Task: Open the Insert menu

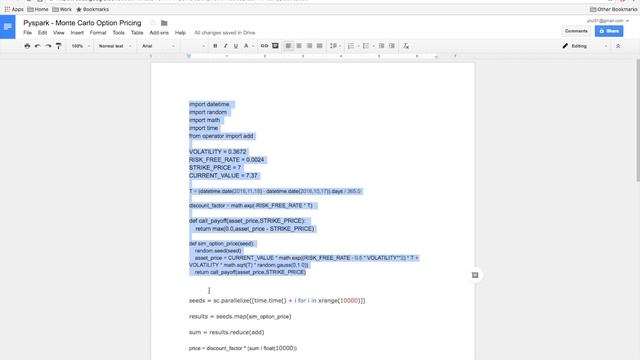Action: point(77,33)
